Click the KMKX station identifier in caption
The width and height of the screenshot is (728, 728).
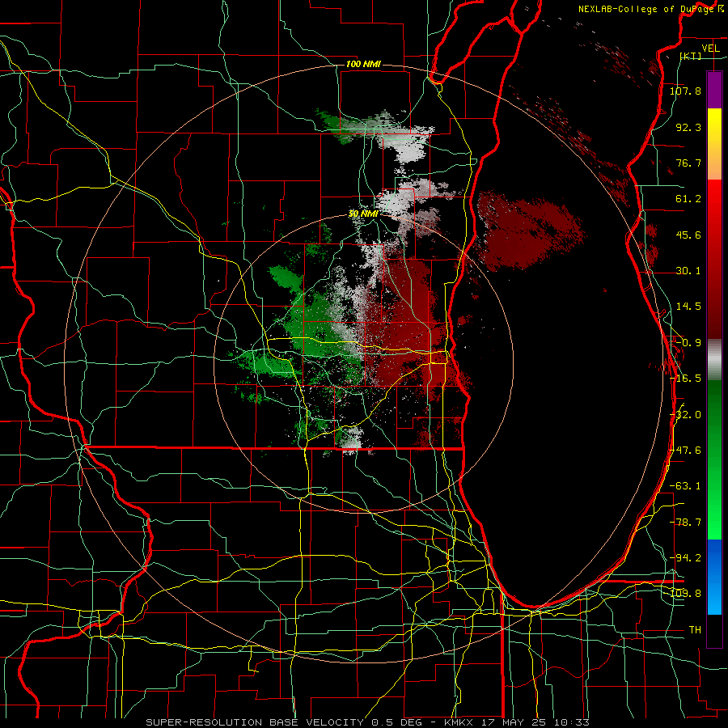tap(458, 722)
